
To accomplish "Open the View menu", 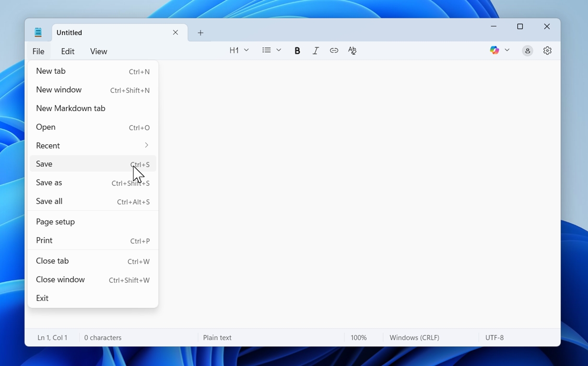I will pos(98,51).
